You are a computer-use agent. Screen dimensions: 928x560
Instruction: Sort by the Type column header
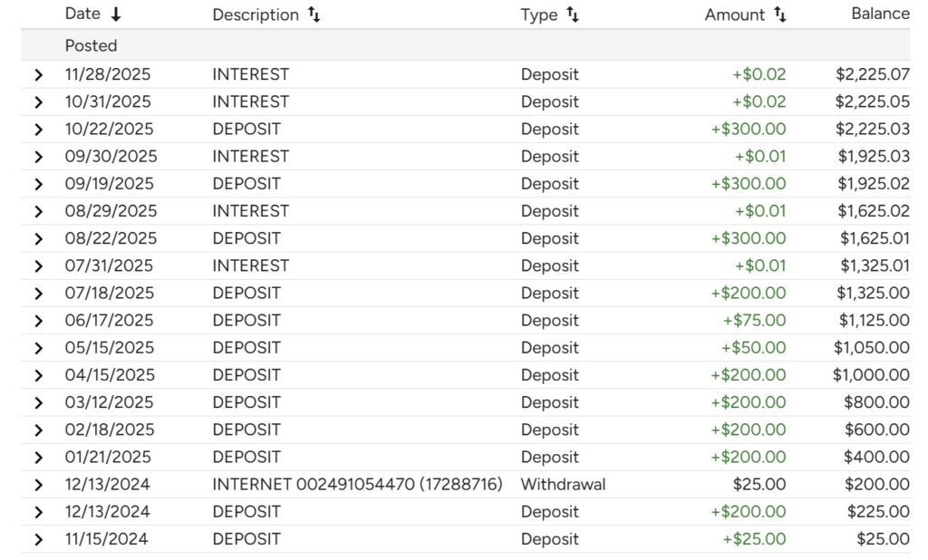[539, 14]
